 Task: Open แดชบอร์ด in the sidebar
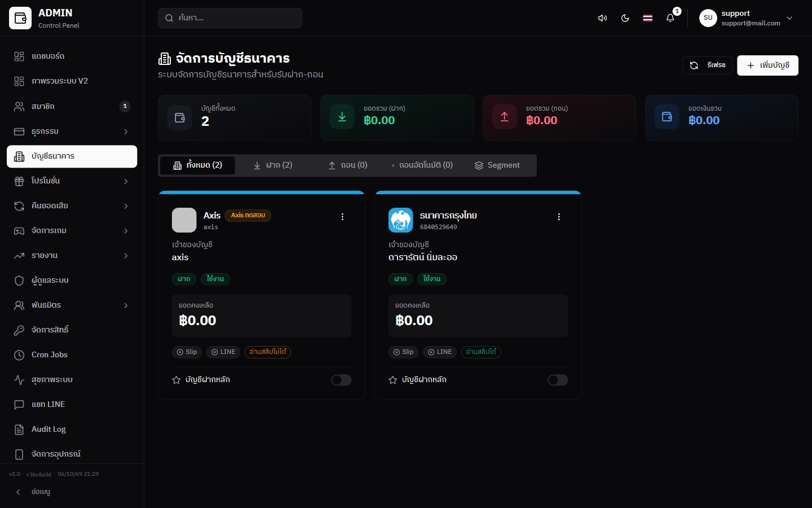click(72, 56)
